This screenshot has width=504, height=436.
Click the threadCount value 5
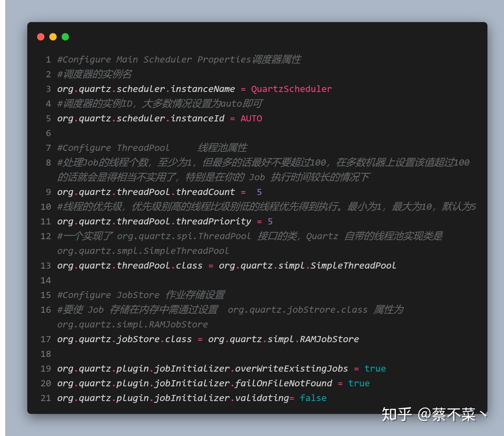pyautogui.click(x=259, y=192)
